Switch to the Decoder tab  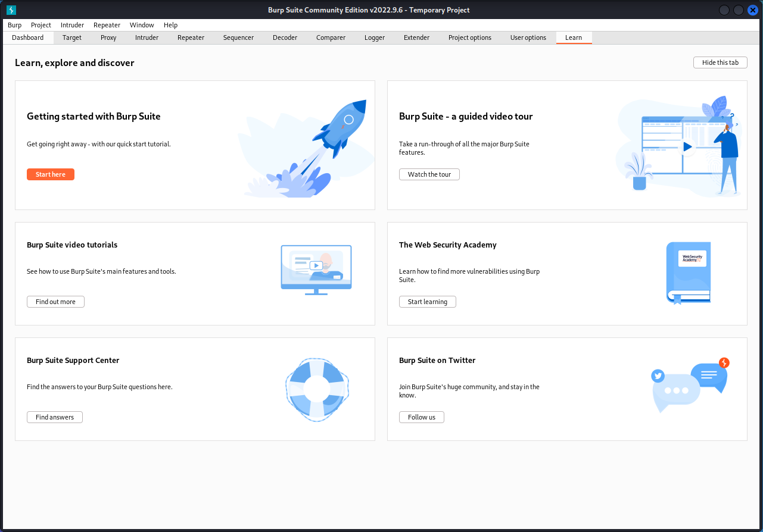[285, 37]
